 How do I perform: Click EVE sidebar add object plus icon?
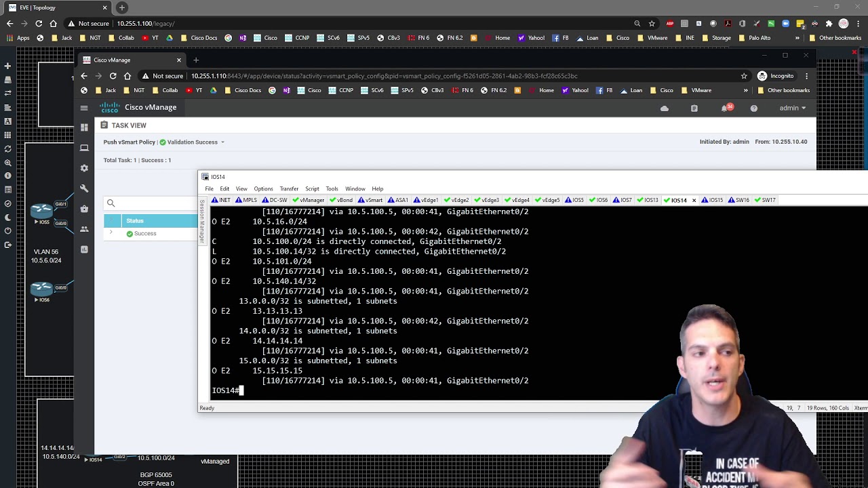tap(7, 66)
